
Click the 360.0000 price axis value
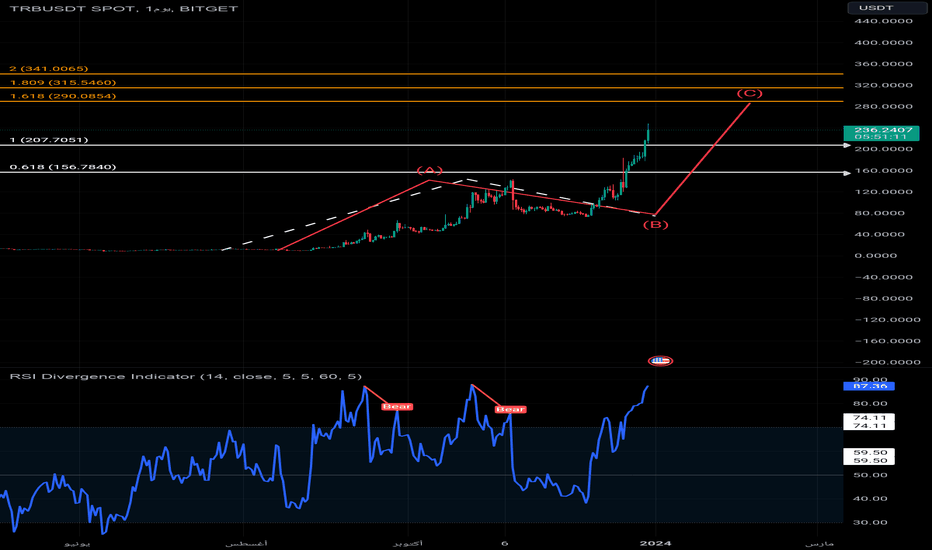pos(883,64)
